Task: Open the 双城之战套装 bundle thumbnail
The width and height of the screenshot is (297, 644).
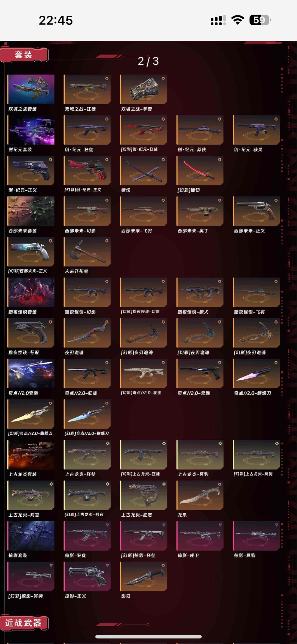Action: click(31, 89)
